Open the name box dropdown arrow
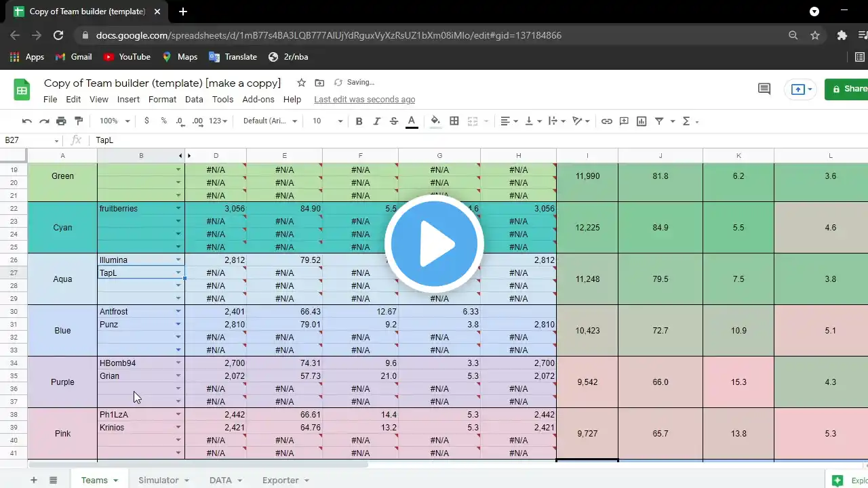The image size is (868, 488). (x=57, y=140)
